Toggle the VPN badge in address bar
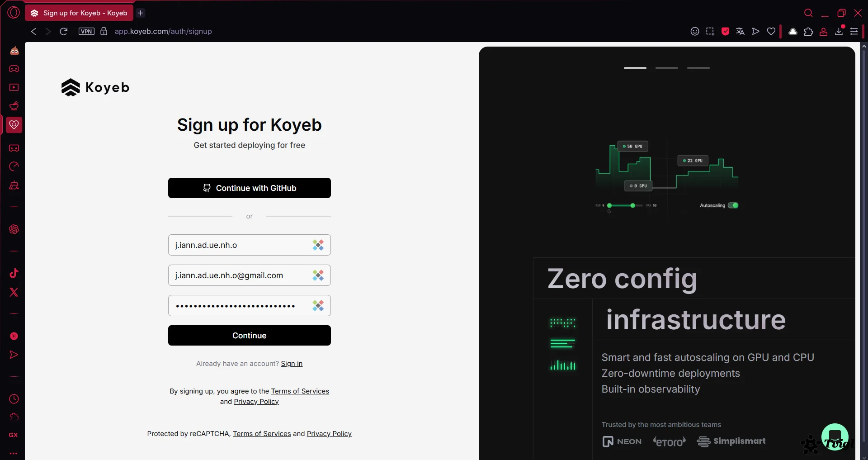The height and width of the screenshot is (460, 868). tap(86, 31)
